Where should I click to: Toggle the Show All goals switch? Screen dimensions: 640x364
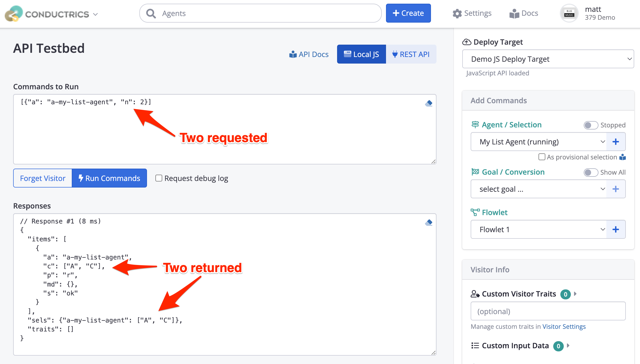[x=591, y=173]
